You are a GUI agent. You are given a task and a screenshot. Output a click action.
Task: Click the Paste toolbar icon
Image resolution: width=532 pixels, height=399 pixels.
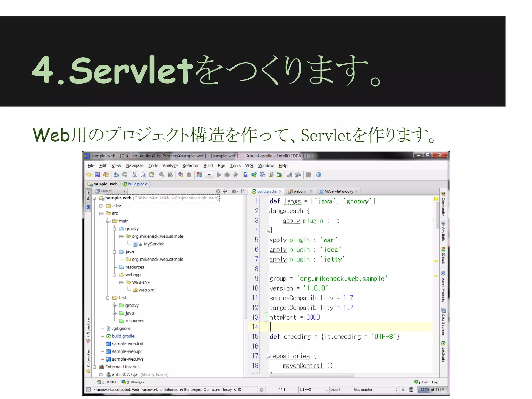(151, 175)
